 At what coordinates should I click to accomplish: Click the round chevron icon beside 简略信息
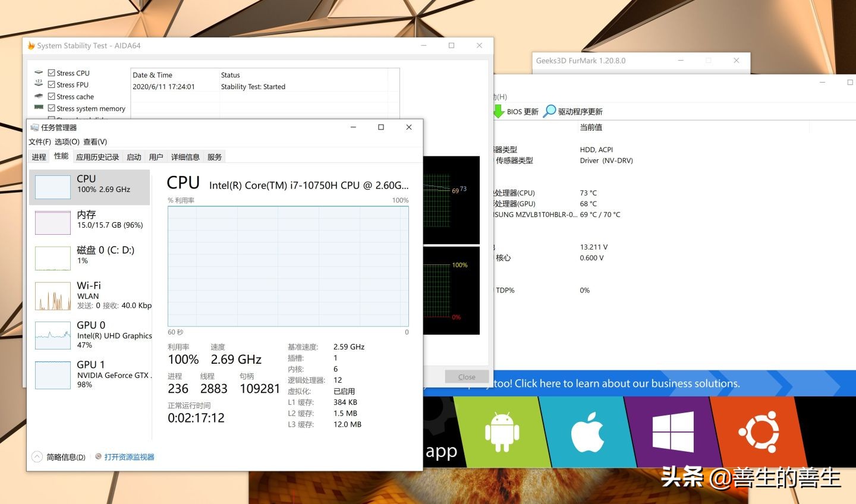point(37,456)
